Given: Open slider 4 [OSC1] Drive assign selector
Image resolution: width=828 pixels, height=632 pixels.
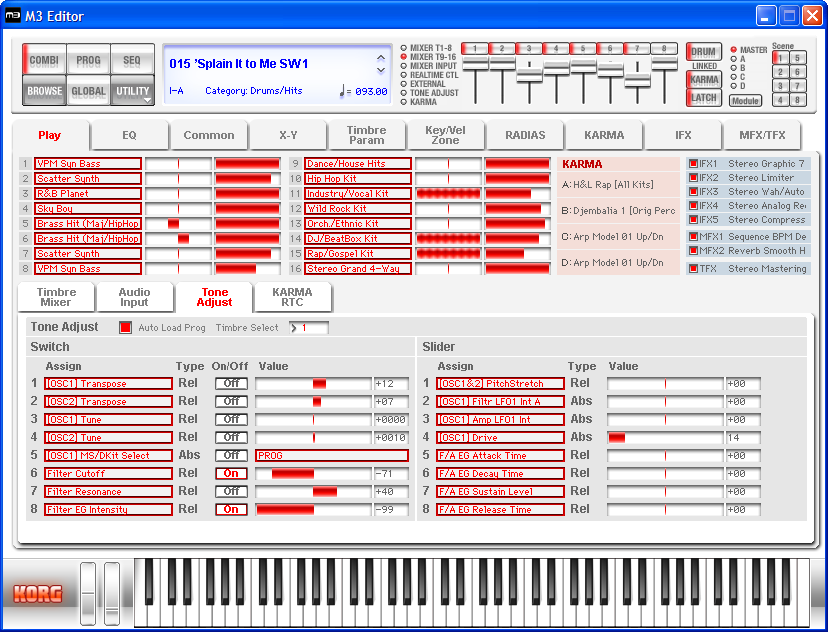Looking at the screenshot, I should coord(500,438).
